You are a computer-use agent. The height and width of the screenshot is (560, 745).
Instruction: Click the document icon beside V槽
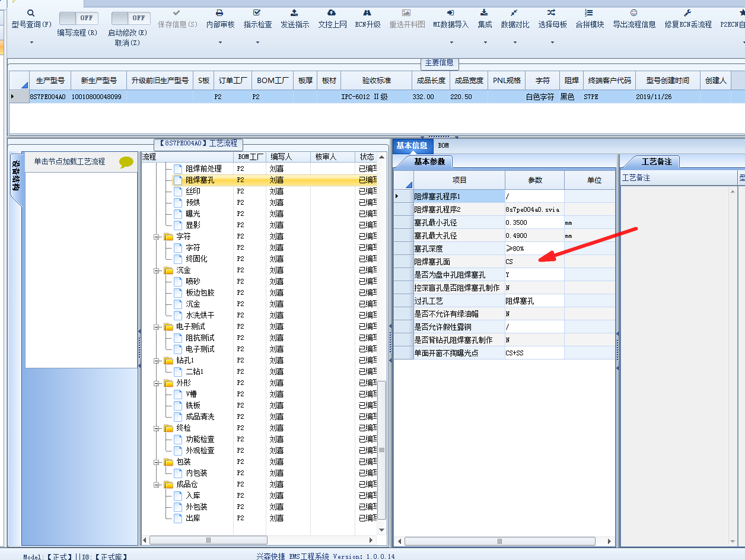(178, 394)
